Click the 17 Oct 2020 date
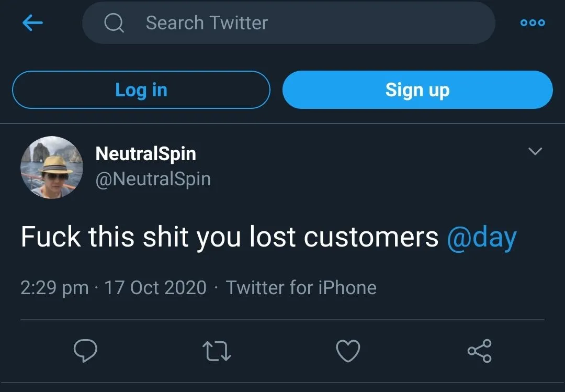 click(x=155, y=287)
